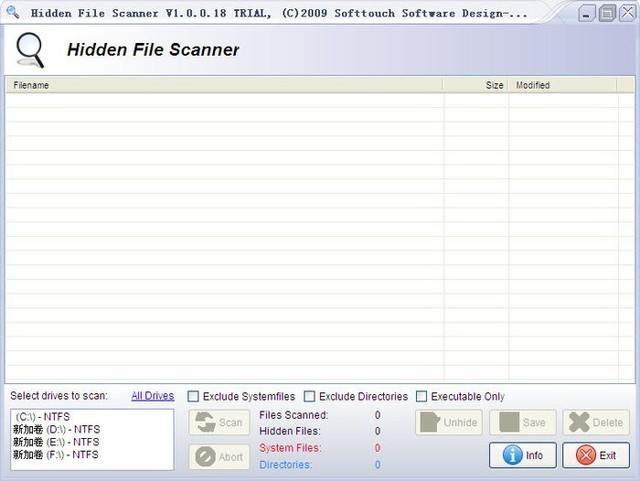Image resolution: width=640 pixels, height=481 pixels.
Task: Click the title bar app icon
Action: (13, 12)
